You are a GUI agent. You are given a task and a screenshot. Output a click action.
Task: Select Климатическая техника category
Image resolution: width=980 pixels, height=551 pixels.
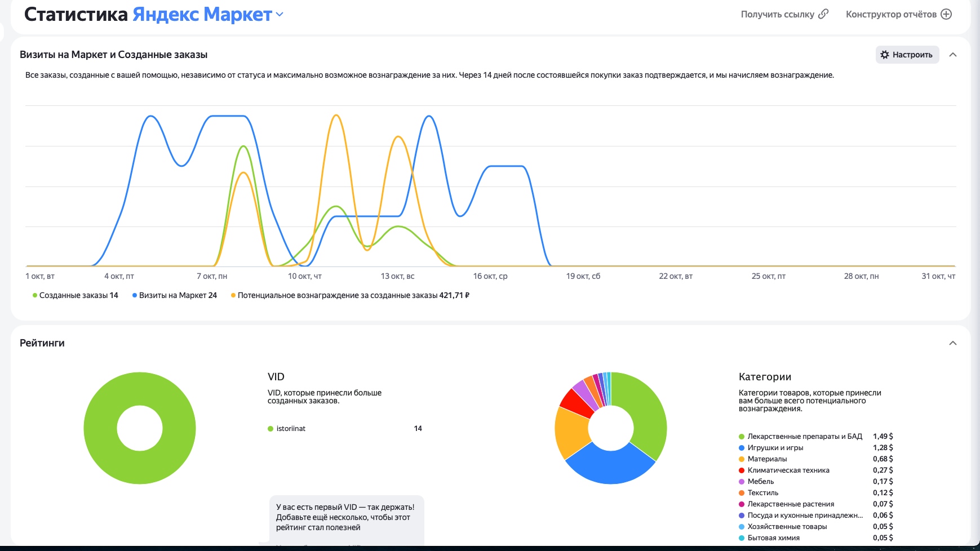pos(815,470)
